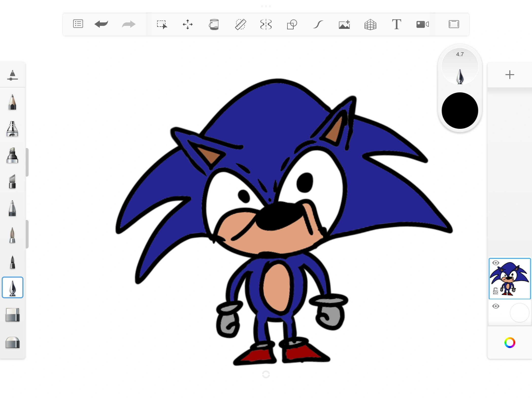Select the Transform move tool

tap(188, 24)
